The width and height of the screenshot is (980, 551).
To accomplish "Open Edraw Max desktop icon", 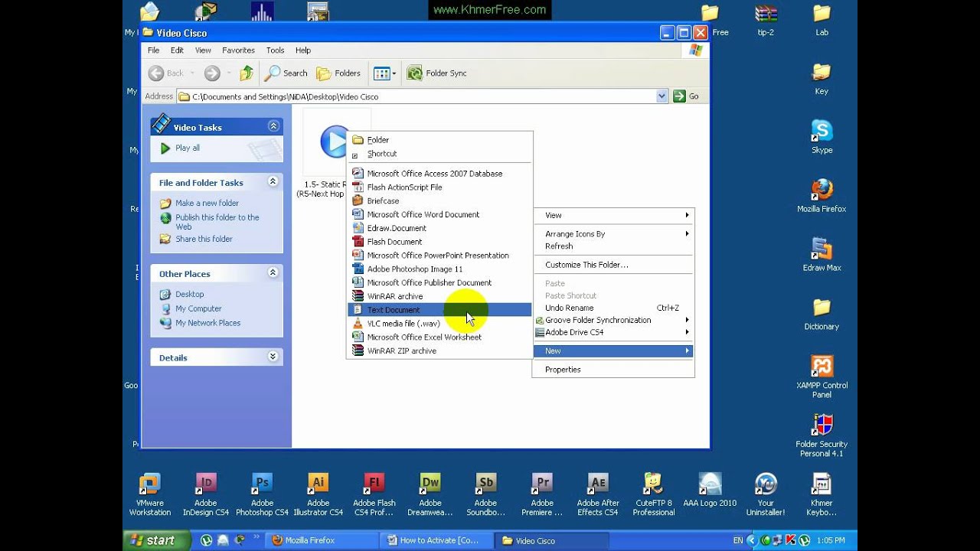I will click(822, 255).
